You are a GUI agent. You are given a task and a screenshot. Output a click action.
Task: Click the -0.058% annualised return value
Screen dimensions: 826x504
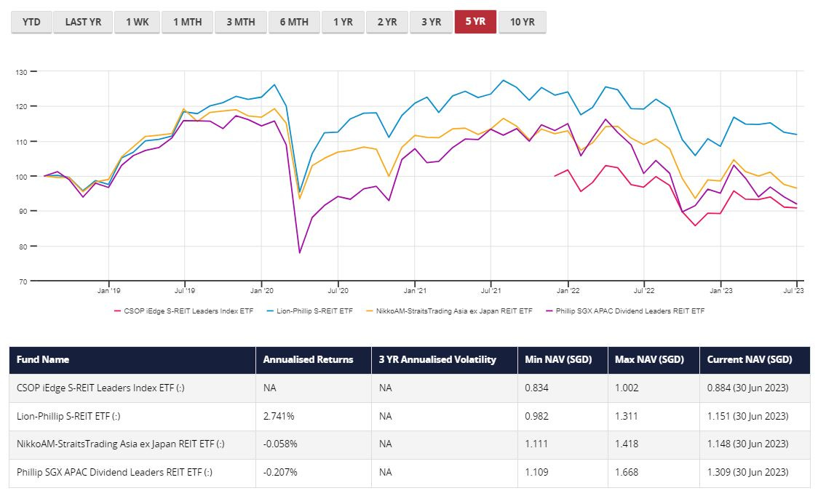(x=280, y=444)
